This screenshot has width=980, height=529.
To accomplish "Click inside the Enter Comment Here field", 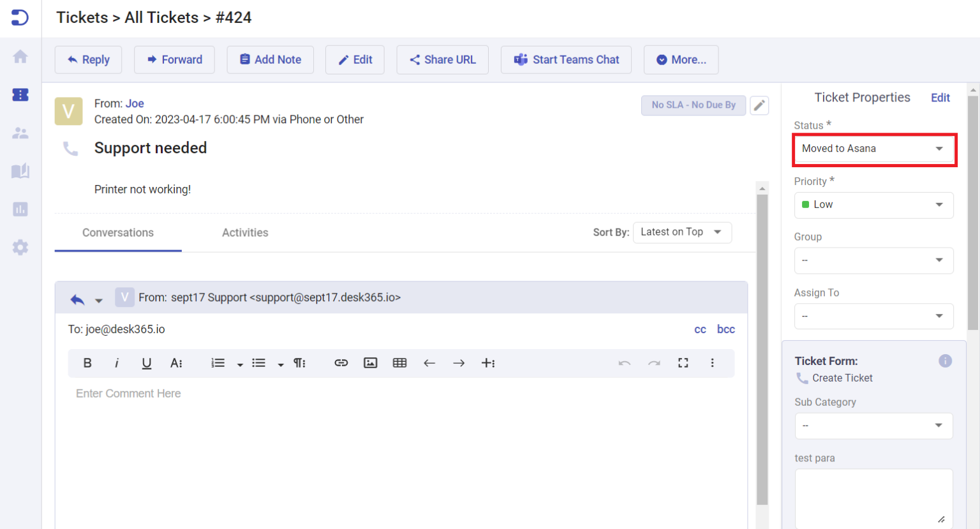I will tap(255, 393).
